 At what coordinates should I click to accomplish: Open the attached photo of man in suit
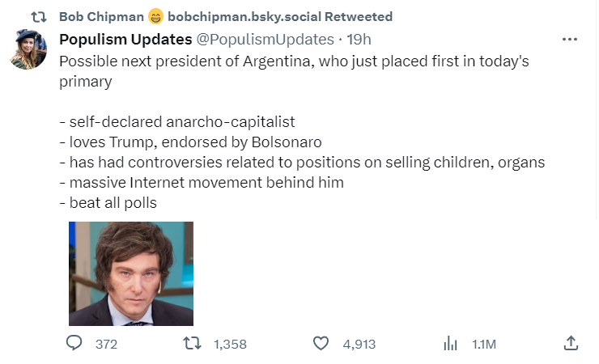131,273
